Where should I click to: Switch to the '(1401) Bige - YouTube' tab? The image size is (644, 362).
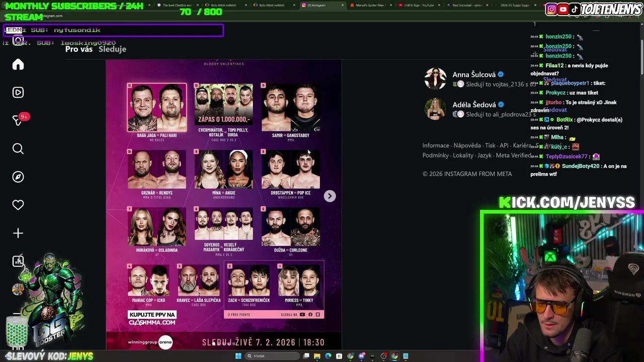(x=419, y=5)
